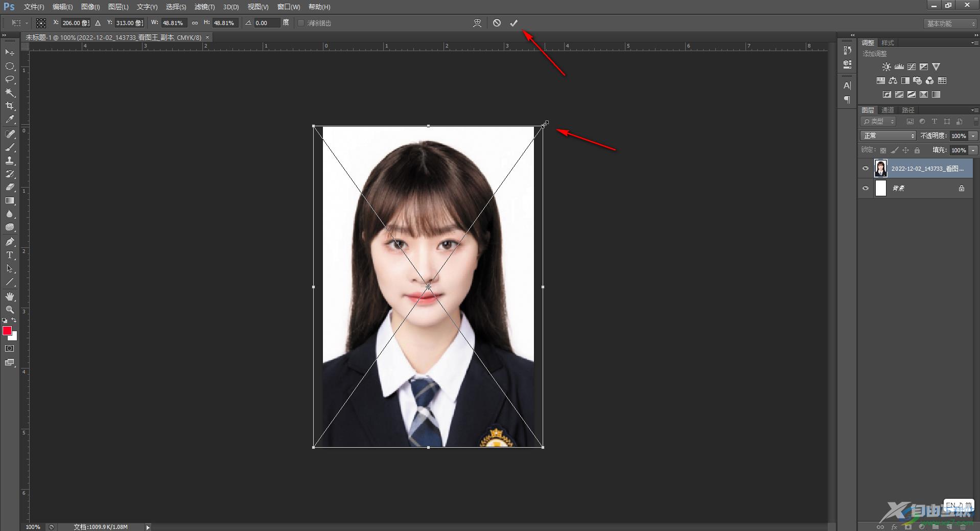Open the 窗口(W) menu
Viewport: 980px width, 531px height.
coord(289,7)
